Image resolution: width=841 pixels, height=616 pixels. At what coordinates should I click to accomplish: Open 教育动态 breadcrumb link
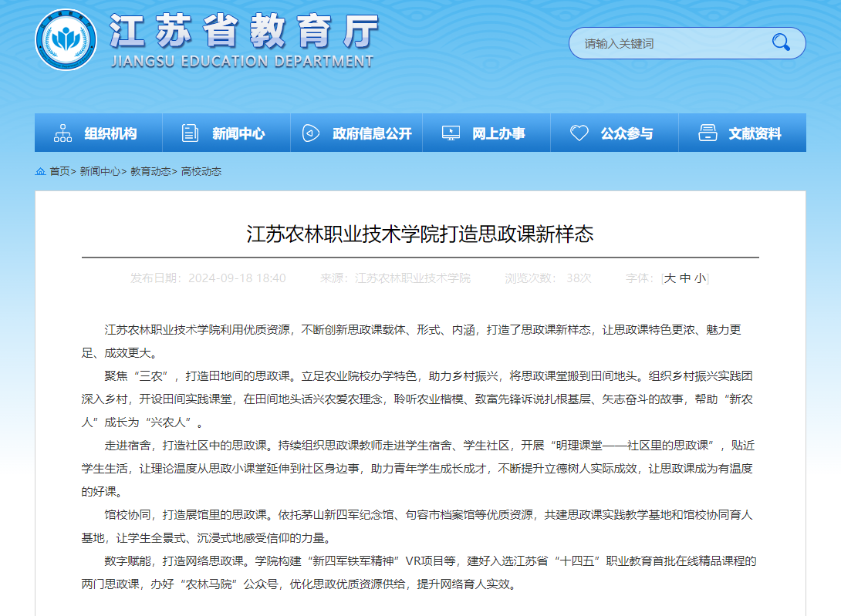[150, 171]
